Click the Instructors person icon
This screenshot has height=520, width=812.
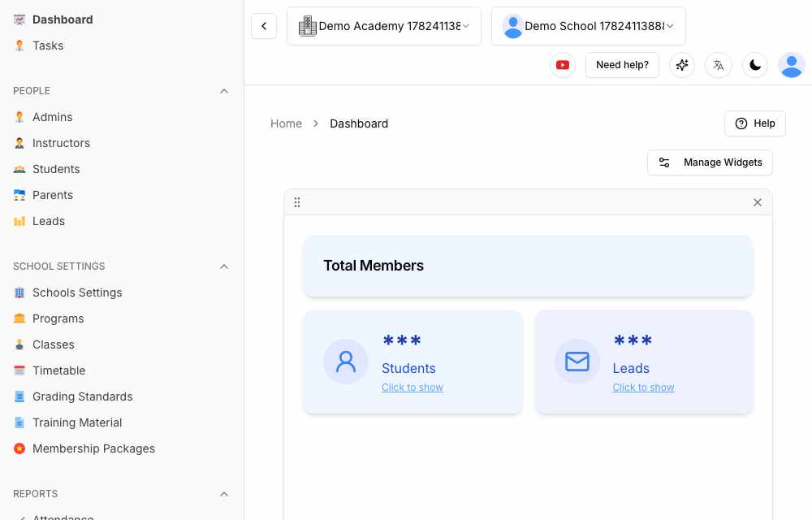19,143
